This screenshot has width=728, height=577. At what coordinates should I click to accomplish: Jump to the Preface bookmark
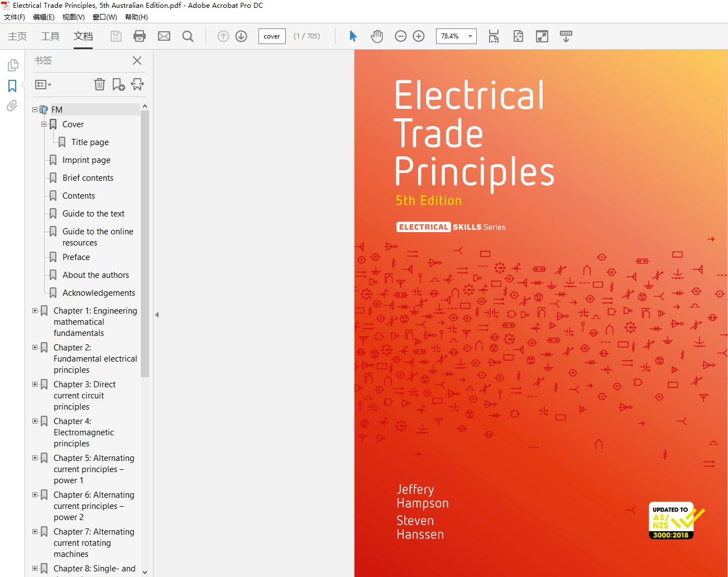tap(76, 257)
